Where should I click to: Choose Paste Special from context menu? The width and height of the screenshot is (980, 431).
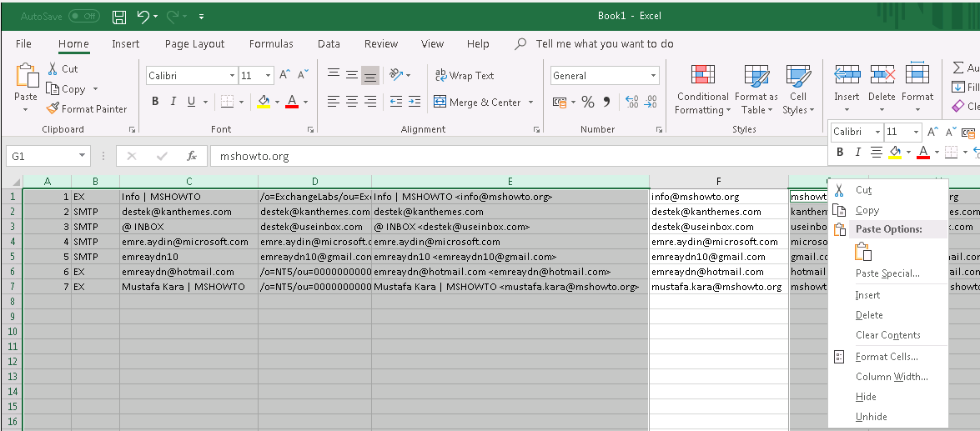pyautogui.click(x=887, y=273)
